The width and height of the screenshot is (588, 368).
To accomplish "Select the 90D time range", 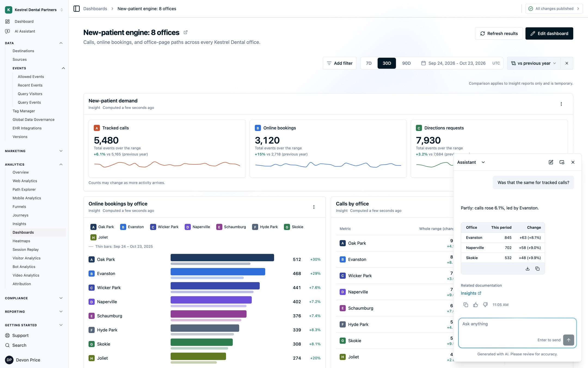I will 406,63.
